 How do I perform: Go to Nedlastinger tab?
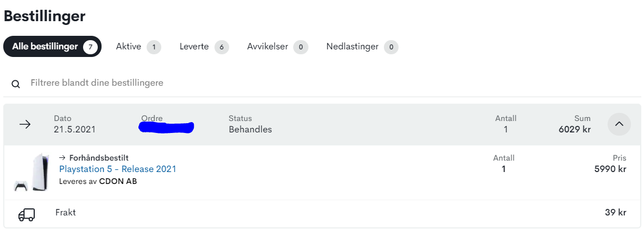(352, 47)
